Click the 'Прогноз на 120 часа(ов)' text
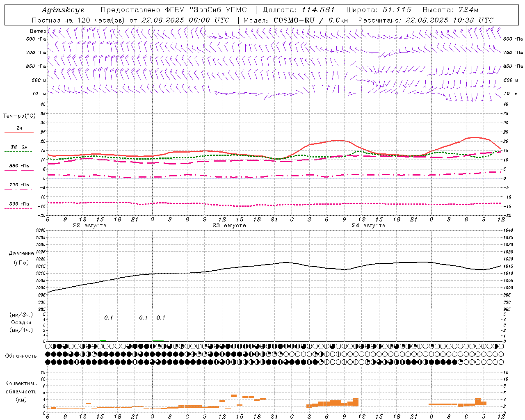The height and width of the screenshot is (420, 525). click(x=79, y=20)
